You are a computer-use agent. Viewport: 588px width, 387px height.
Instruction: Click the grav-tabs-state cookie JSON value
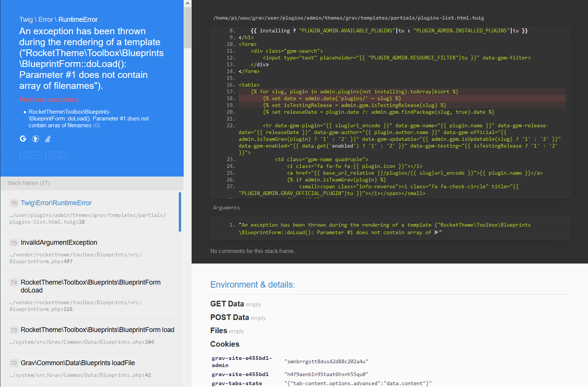click(x=358, y=383)
